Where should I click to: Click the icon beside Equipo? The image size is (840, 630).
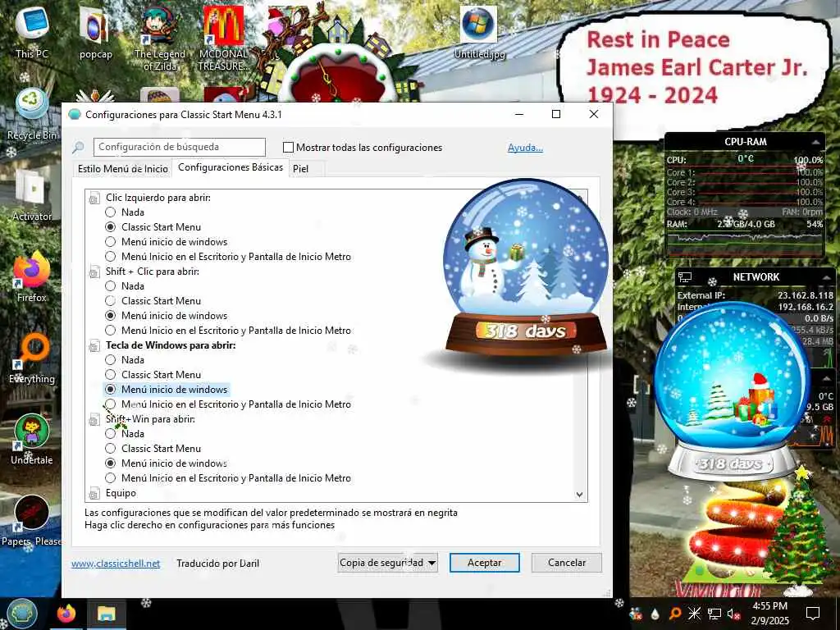click(x=94, y=493)
